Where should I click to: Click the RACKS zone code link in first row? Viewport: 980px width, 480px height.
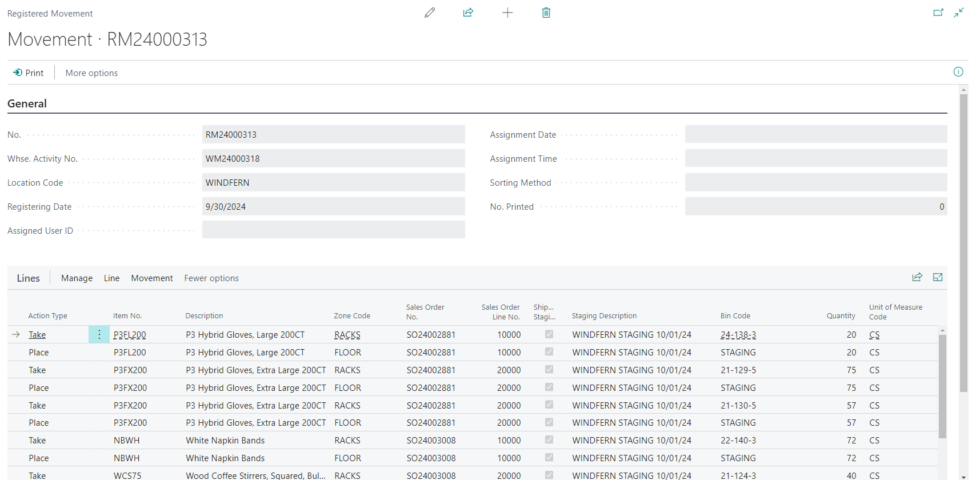tap(347, 335)
